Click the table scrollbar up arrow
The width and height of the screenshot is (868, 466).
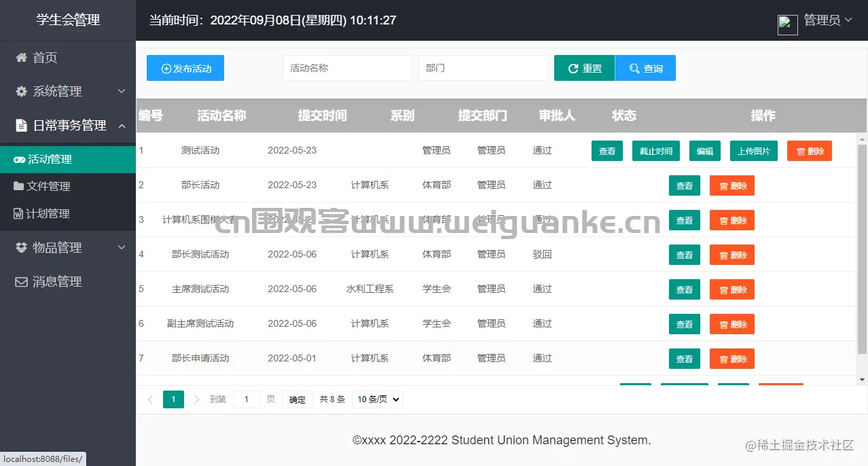[x=863, y=139]
